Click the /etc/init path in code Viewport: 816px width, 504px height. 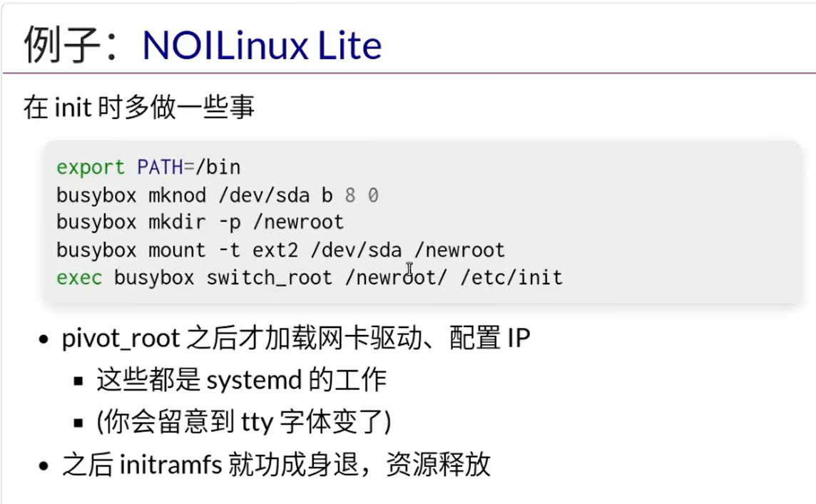tap(511, 277)
